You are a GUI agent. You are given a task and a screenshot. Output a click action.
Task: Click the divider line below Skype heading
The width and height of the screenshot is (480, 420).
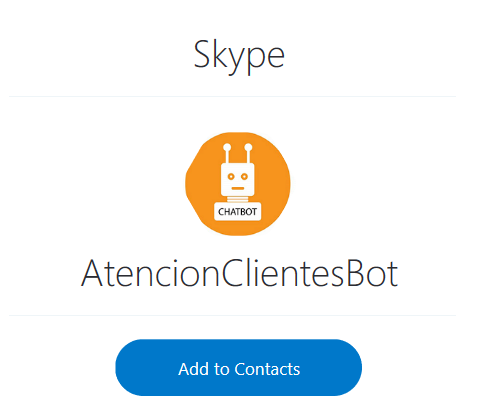232,97
